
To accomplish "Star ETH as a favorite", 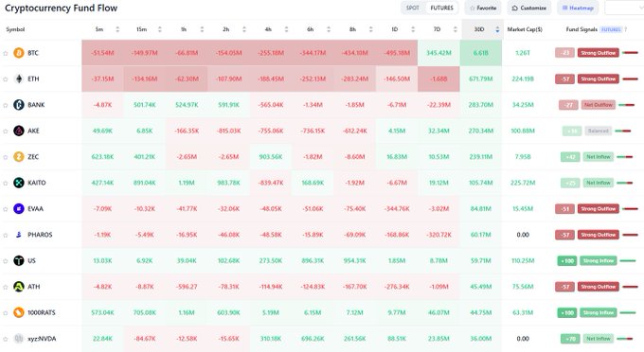I will click(6, 79).
